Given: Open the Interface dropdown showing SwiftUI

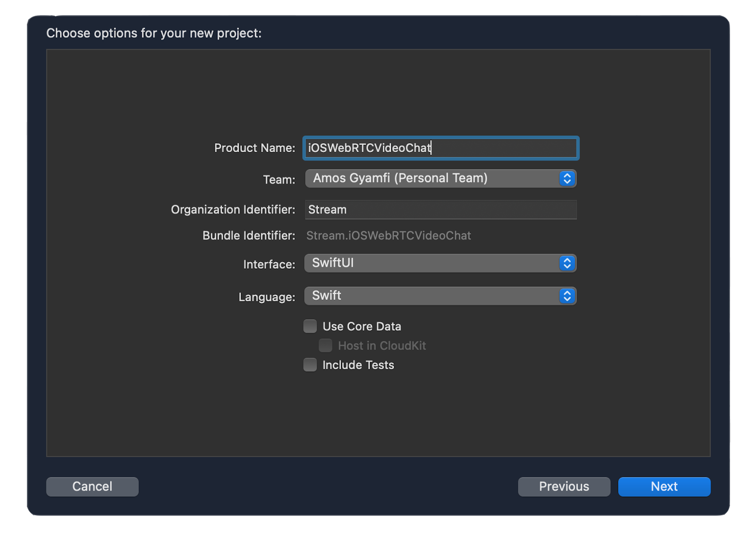Looking at the screenshot, I should [x=439, y=263].
